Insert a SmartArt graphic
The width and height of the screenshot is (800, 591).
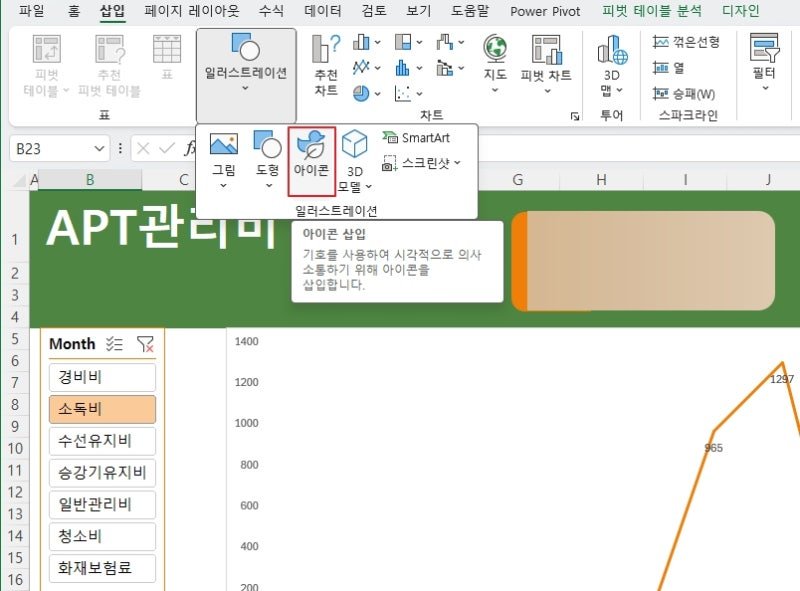tap(416, 138)
